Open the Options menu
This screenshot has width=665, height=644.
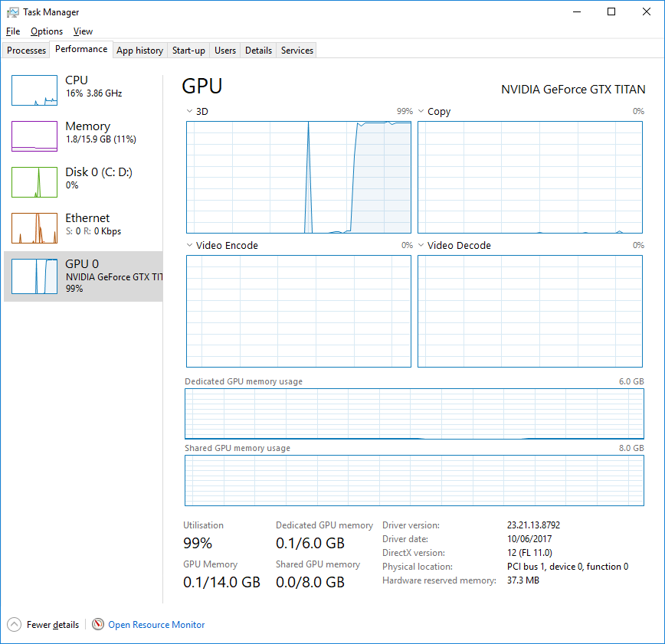pos(47,31)
